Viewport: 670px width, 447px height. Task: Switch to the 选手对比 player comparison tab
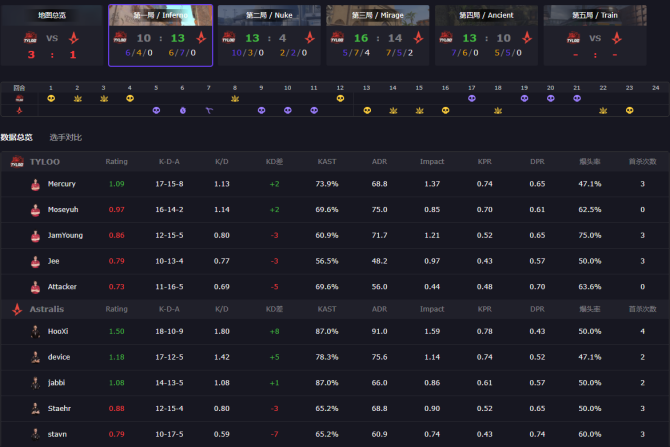[x=66, y=136]
